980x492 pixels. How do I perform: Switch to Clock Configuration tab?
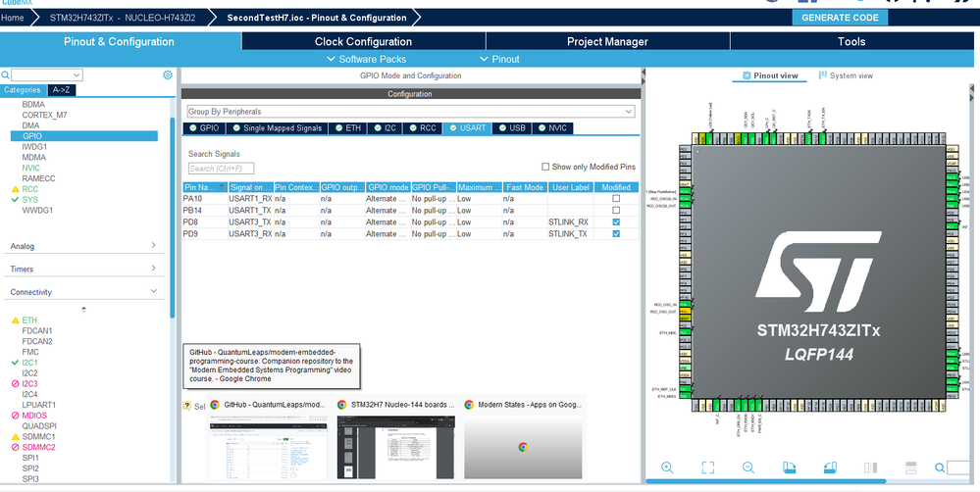[x=363, y=42]
